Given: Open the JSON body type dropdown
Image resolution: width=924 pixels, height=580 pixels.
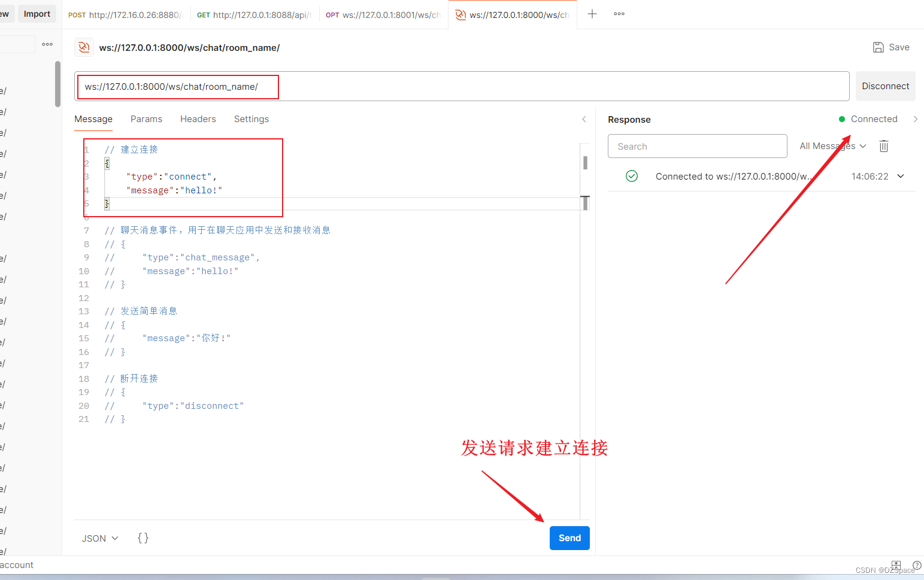Looking at the screenshot, I should 99,538.
